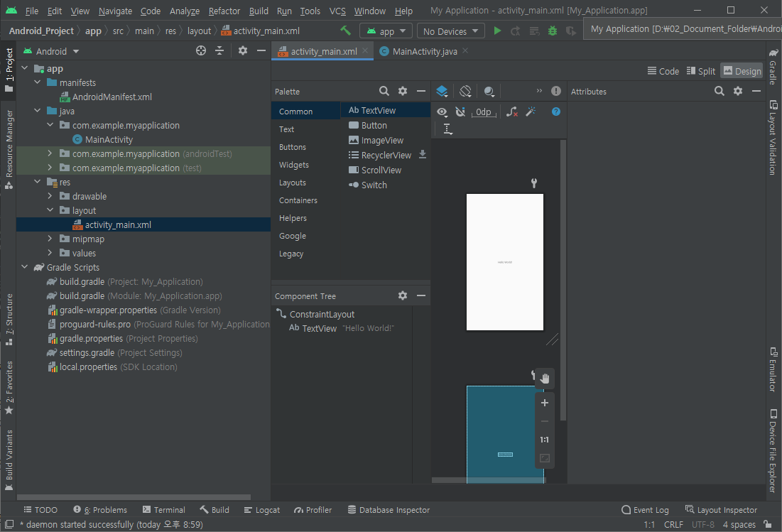
Task: Expand the values folder
Action: click(x=50, y=252)
